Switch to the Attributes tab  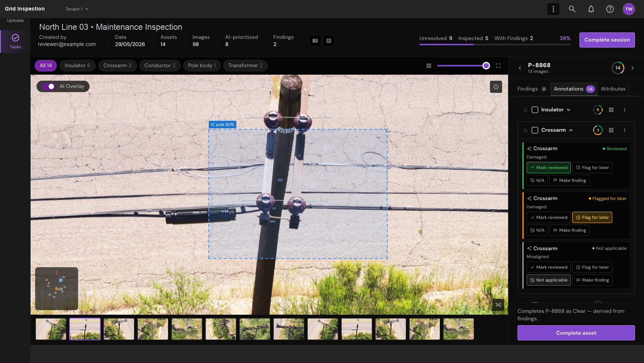(x=613, y=89)
